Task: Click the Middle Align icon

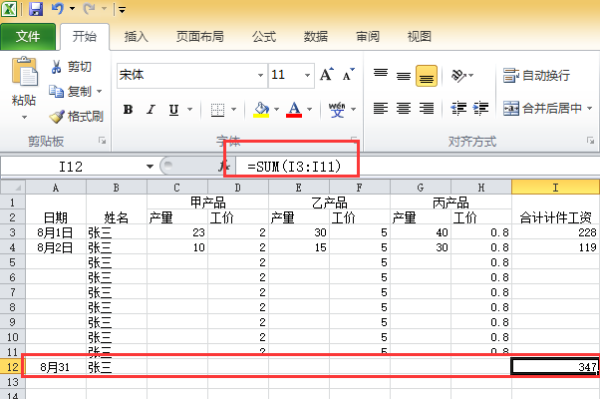Action: tap(403, 76)
